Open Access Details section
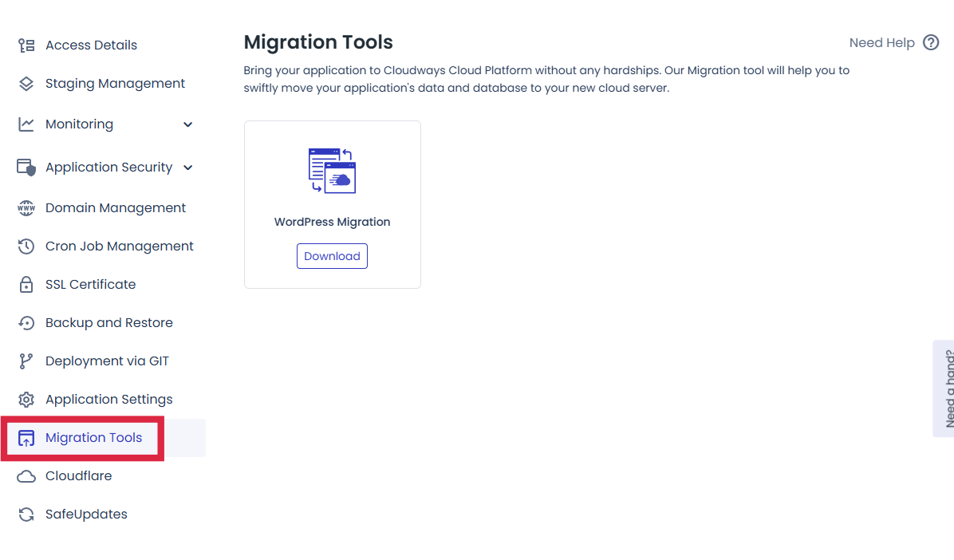Screen dimensions: 954x560 [x=91, y=45]
